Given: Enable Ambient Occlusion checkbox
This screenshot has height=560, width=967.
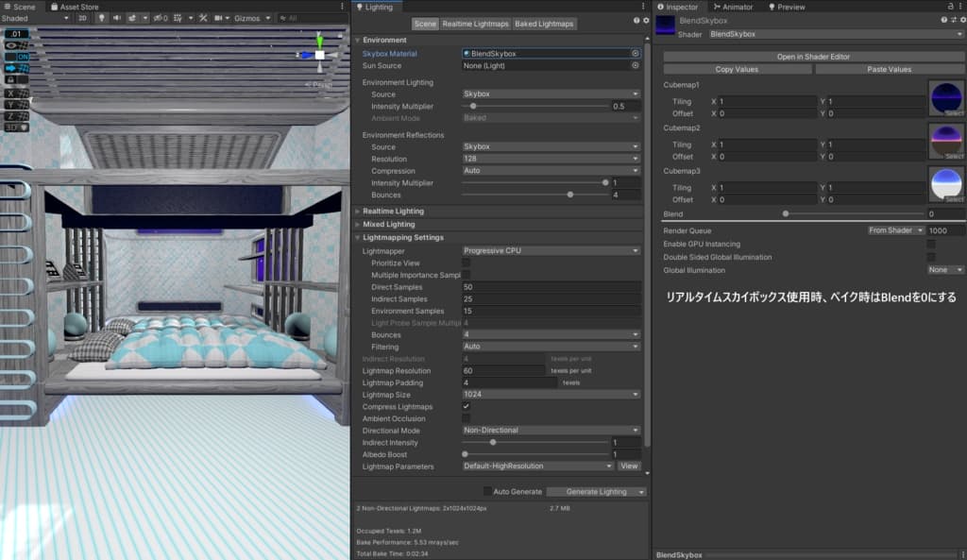Looking at the screenshot, I should coord(466,418).
